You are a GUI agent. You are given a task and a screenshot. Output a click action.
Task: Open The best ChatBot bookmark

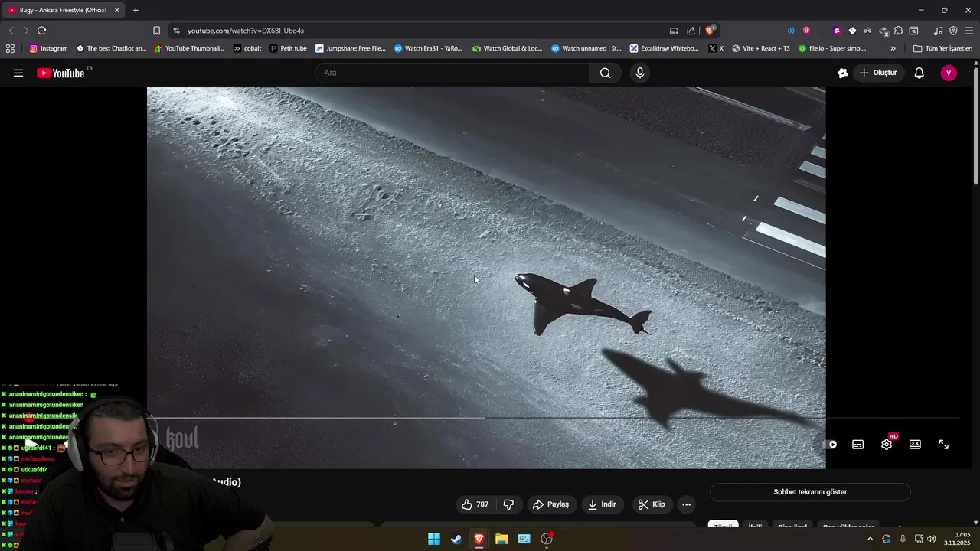coord(112,48)
